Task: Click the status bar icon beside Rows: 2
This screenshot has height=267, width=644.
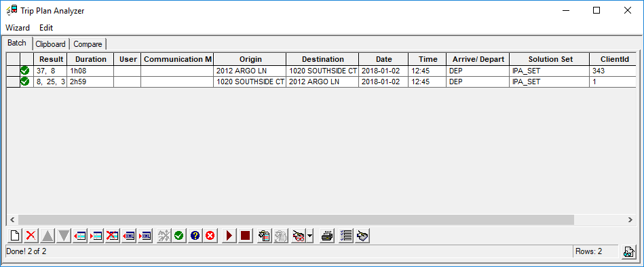Action: (x=628, y=251)
